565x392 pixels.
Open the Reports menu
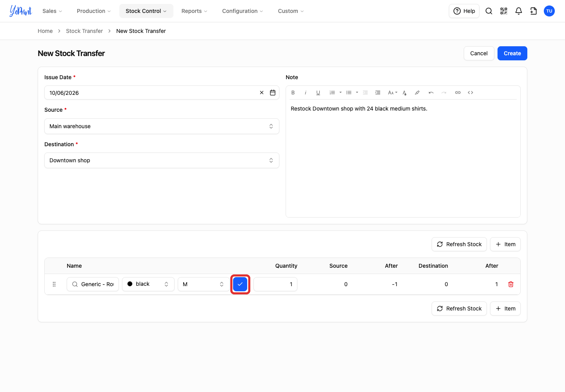tap(194, 11)
